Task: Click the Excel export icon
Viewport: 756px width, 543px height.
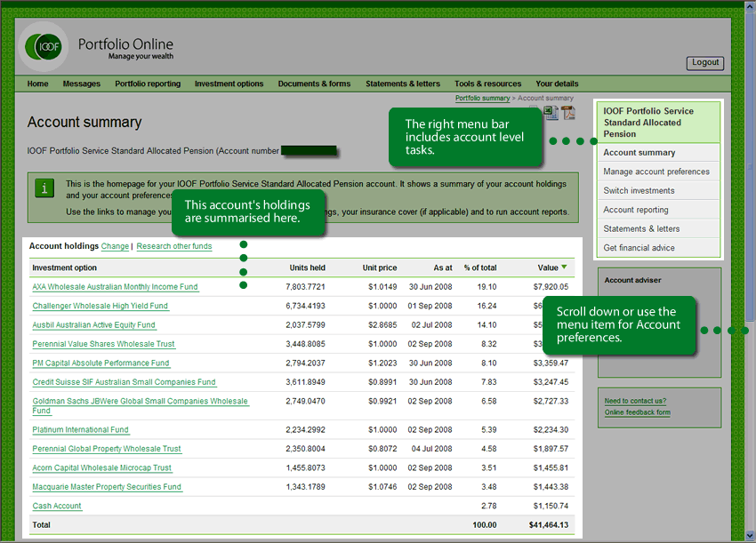Action: point(551,113)
